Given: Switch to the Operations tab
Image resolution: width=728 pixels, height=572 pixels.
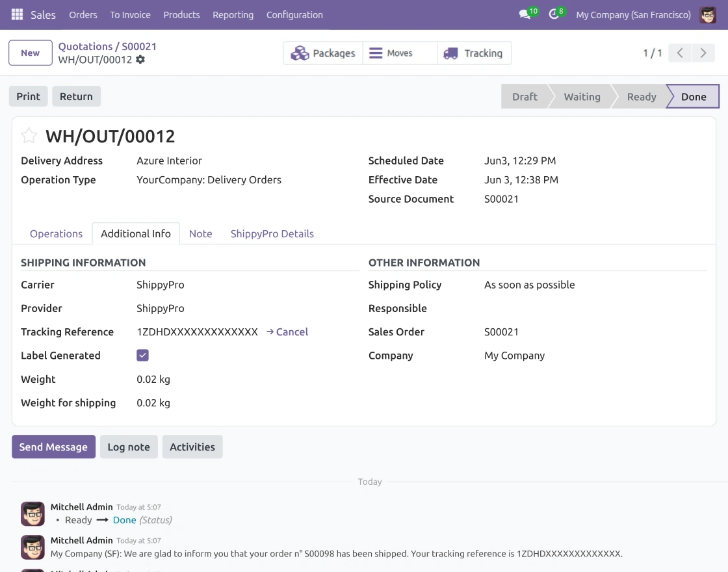Looking at the screenshot, I should pos(56,233).
